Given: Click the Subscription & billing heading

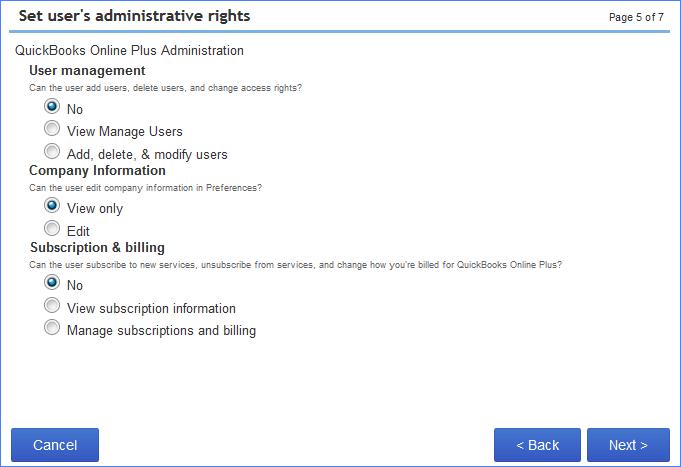Looking at the screenshot, I should click(x=97, y=248).
